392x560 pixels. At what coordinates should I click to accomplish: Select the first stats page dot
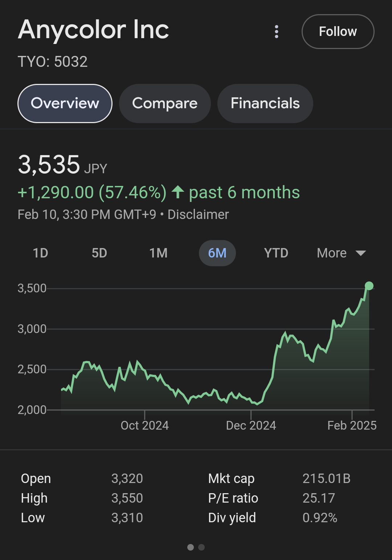coord(191,547)
